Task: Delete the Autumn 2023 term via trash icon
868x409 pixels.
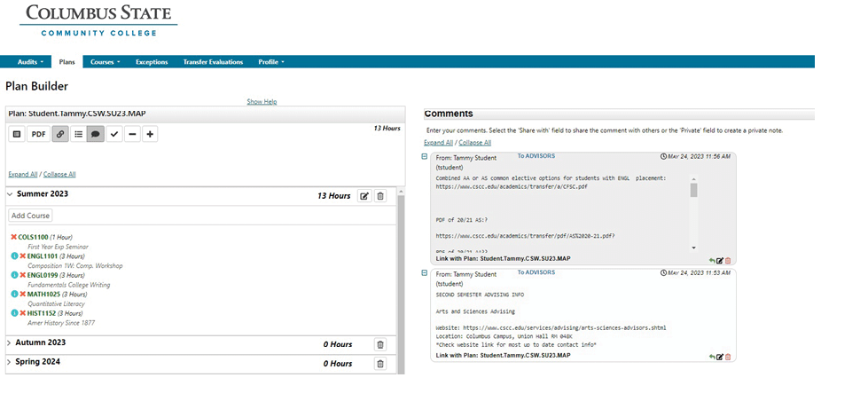Action: (380, 344)
